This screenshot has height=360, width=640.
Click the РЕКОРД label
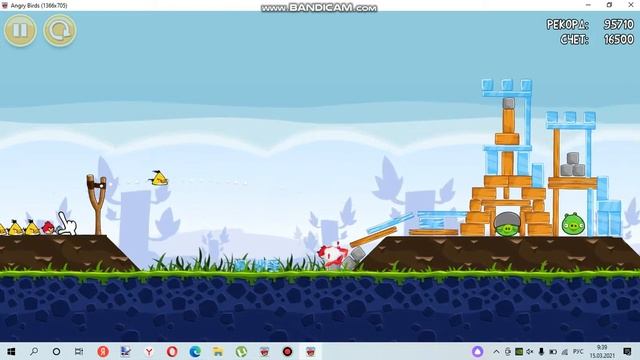[567, 25]
